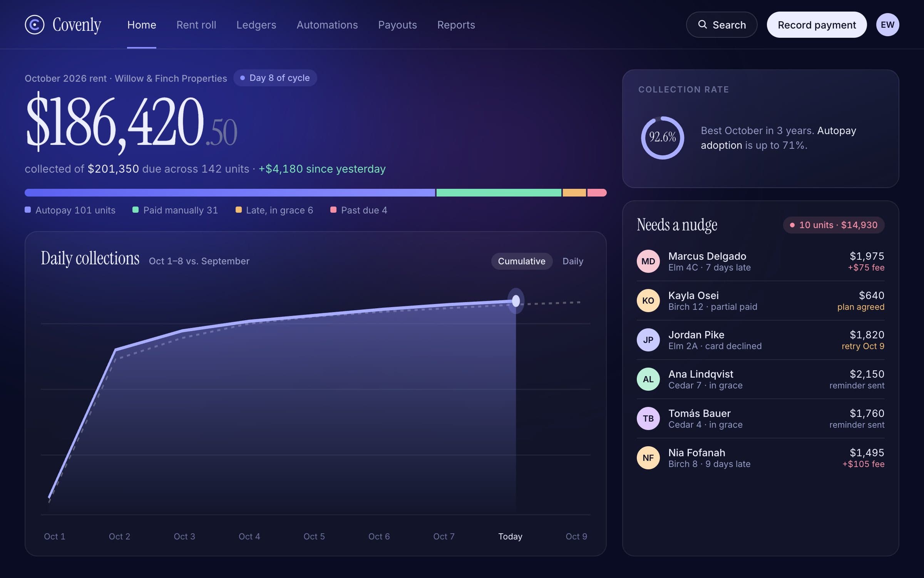Click Kayla Osei's KO avatar
Viewport: 924px width, 578px height.
[648, 301]
